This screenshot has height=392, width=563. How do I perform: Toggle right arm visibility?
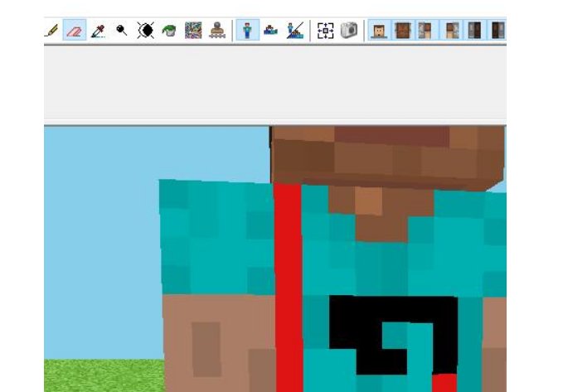(451, 31)
